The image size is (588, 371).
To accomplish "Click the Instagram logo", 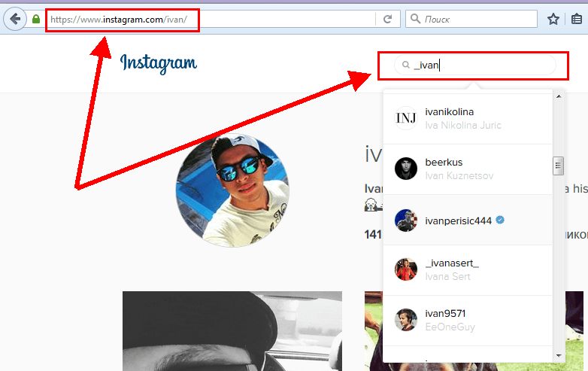I will [x=158, y=63].
